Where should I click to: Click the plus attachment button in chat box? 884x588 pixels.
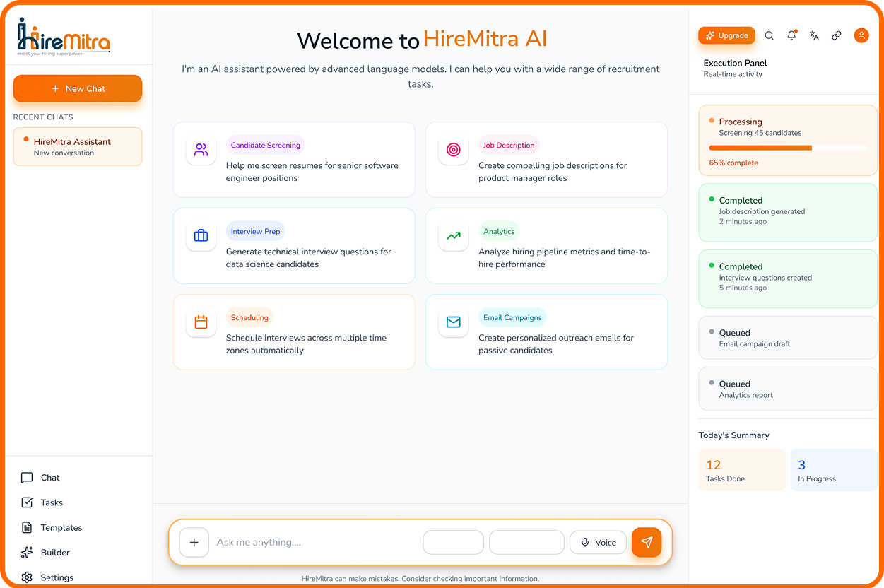(194, 542)
